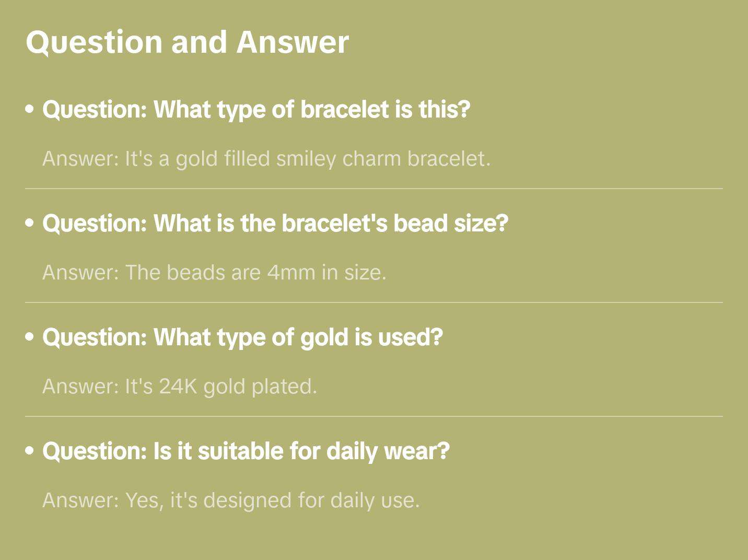Click the divider below the smiley charm answer
This screenshot has height=560, width=748.
(x=374, y=189)
